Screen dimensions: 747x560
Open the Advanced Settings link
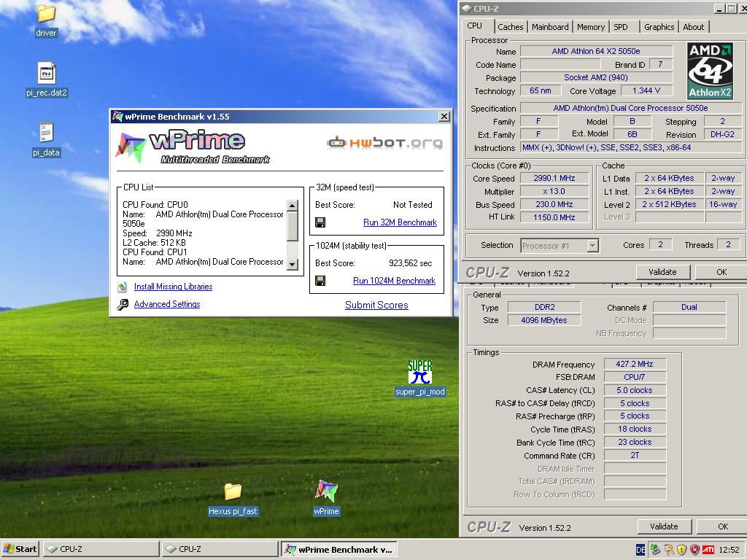(167, 304)
